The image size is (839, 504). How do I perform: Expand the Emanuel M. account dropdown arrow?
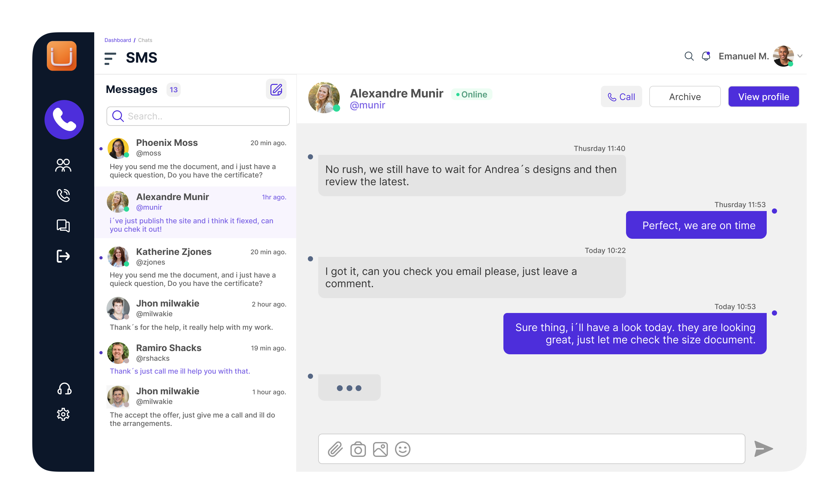(x=800, y=56)
